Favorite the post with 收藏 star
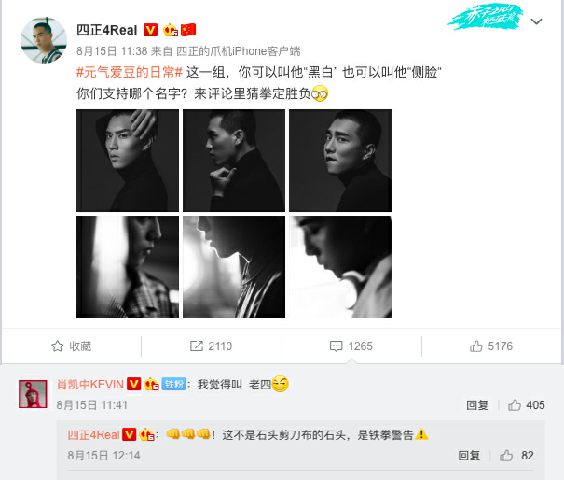The image size is (564, 480). tap(71, 346)
